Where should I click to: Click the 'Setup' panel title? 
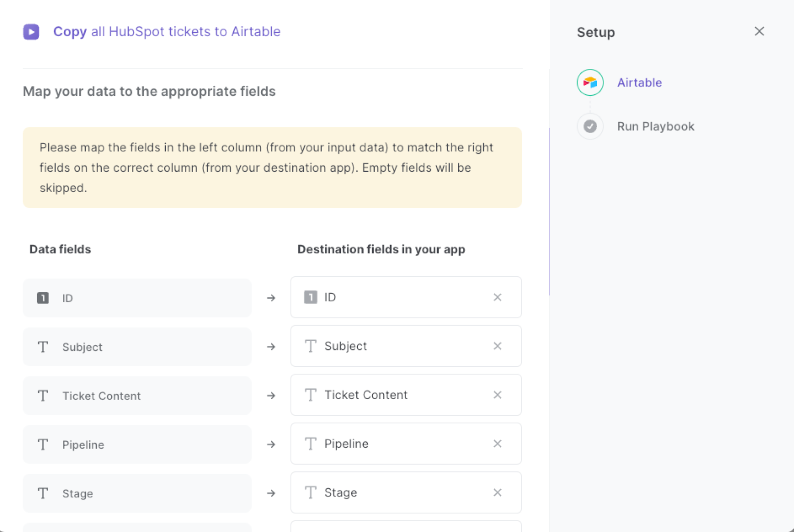pyautogui.click(x=595, y=32)
